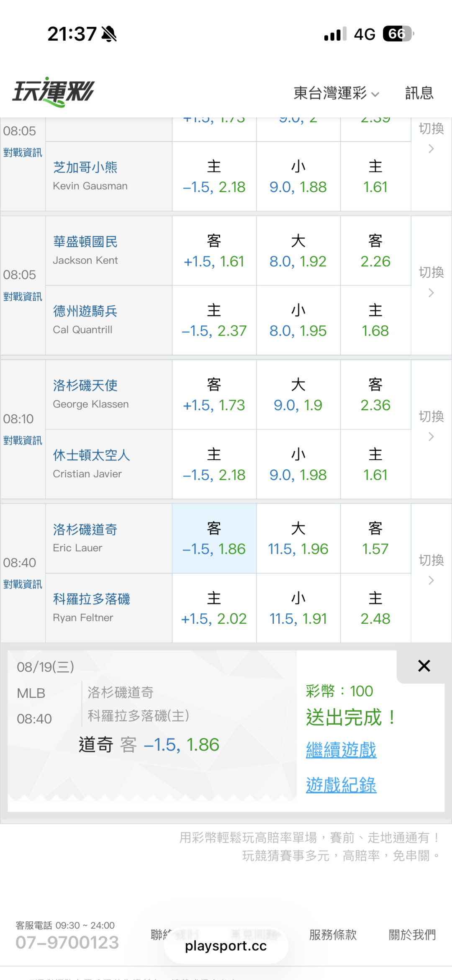
Task: Select 大 11.5, 1.96 over bet
Action: (298, 538)
